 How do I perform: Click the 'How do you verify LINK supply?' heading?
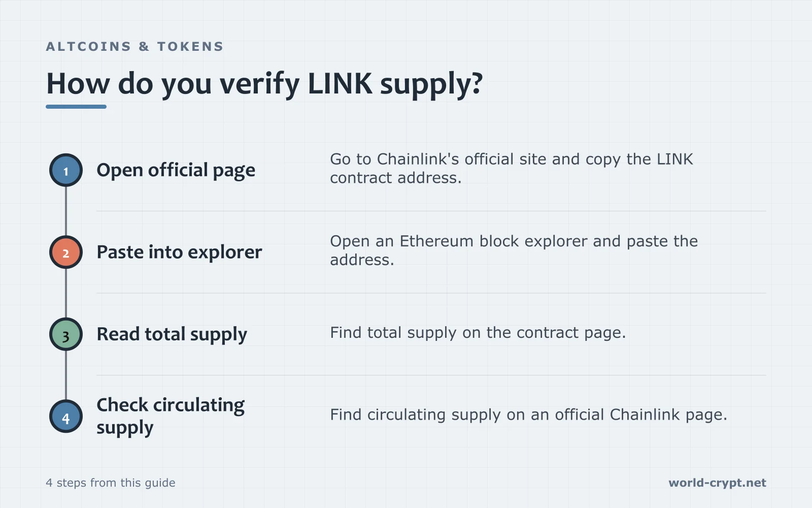point(264,84)
